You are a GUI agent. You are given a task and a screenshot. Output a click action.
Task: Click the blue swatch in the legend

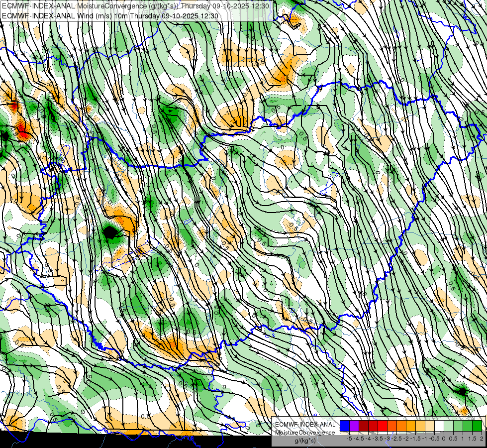coord(345,426)
